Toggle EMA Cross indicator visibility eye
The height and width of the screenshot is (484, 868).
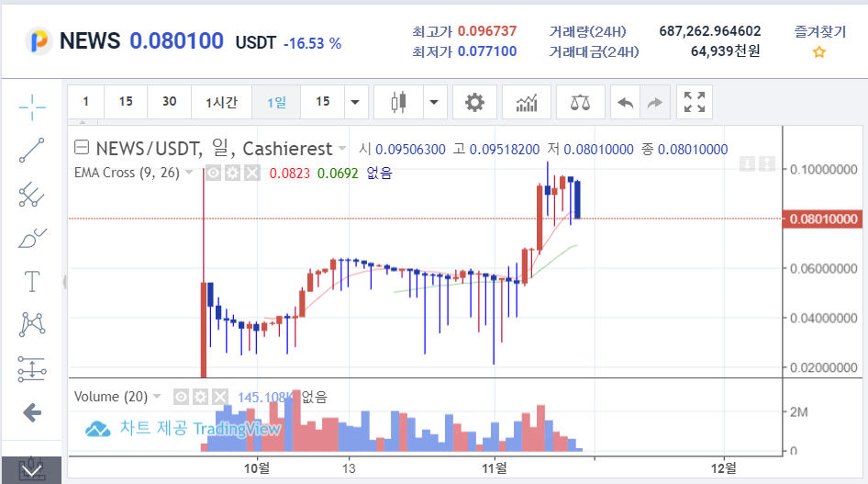point(213,174)
